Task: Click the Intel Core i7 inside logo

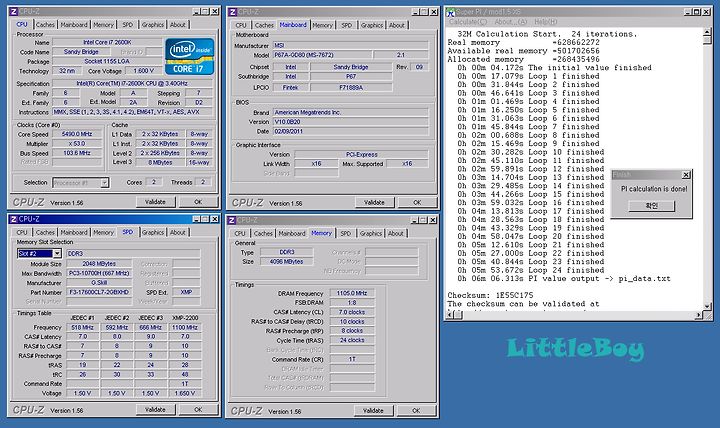Action: point(189,56)
